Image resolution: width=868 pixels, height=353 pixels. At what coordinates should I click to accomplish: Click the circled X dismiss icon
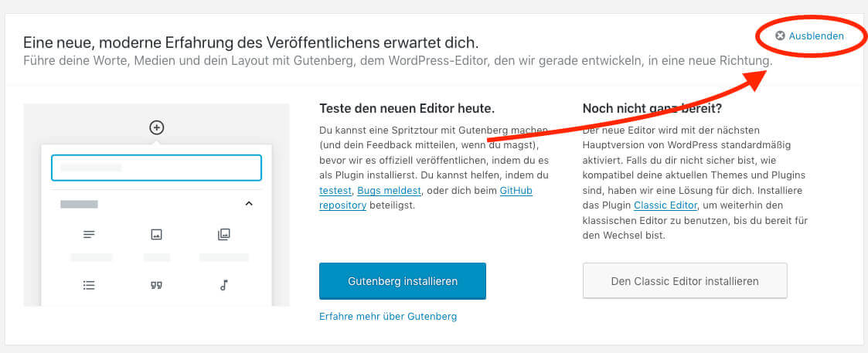(780, 36)
